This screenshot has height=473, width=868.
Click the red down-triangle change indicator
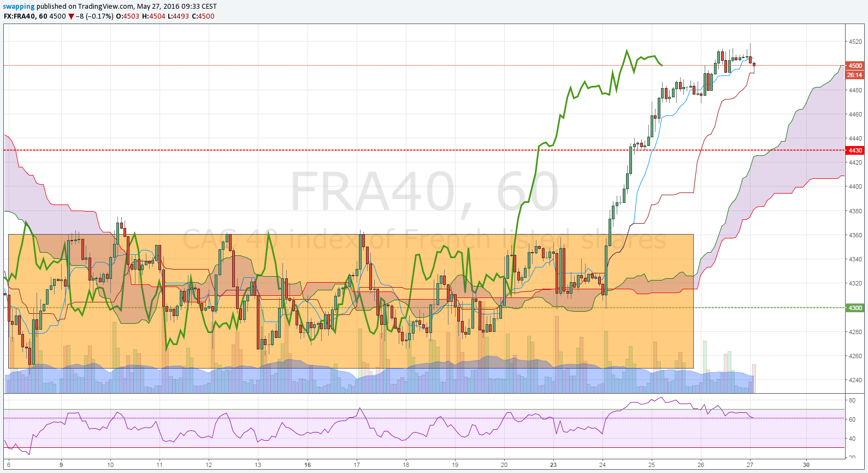pyautogui.click(x=71, y=16)
